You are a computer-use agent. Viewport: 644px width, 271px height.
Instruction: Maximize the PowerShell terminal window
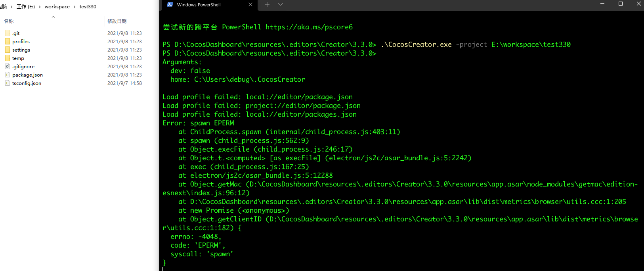[x=621, y=4]
